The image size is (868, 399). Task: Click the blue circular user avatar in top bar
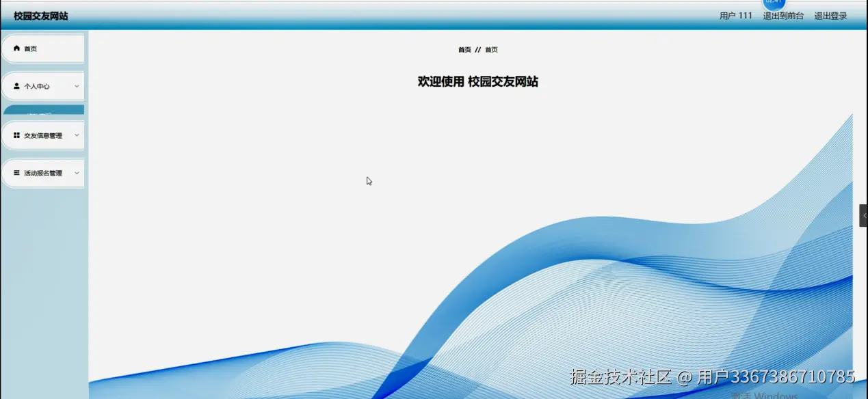[774, 4]
